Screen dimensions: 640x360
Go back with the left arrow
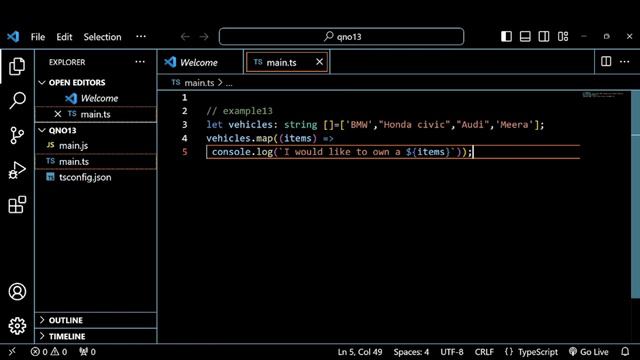pyautogui.click(x=185, y=37)
